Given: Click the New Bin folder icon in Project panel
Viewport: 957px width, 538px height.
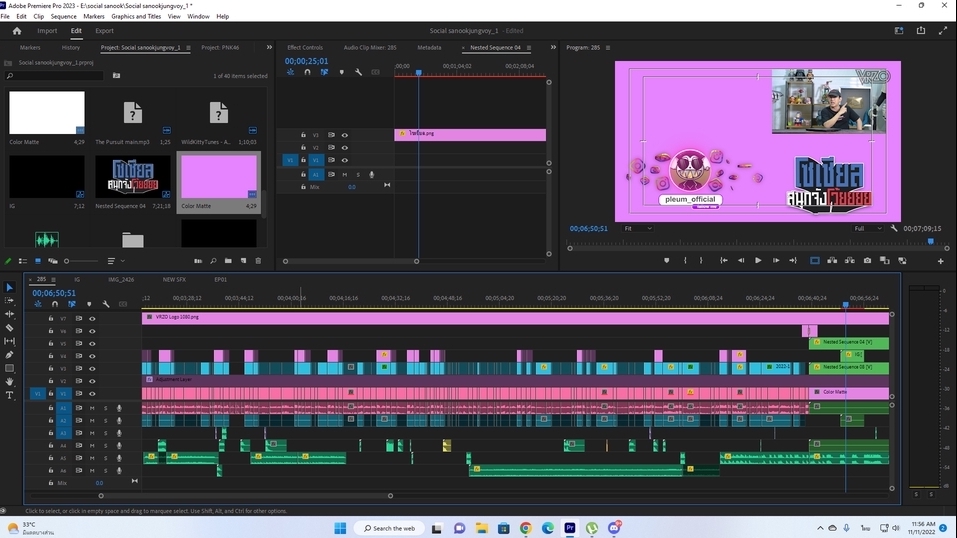Looking at the screenshot, I should point(227,261).
